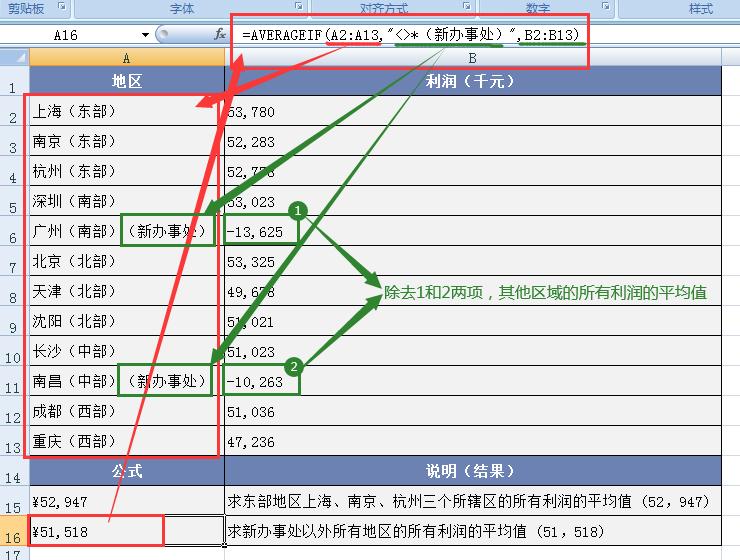Open the 对齐方式 group dialog launcher

pos(466,6)
